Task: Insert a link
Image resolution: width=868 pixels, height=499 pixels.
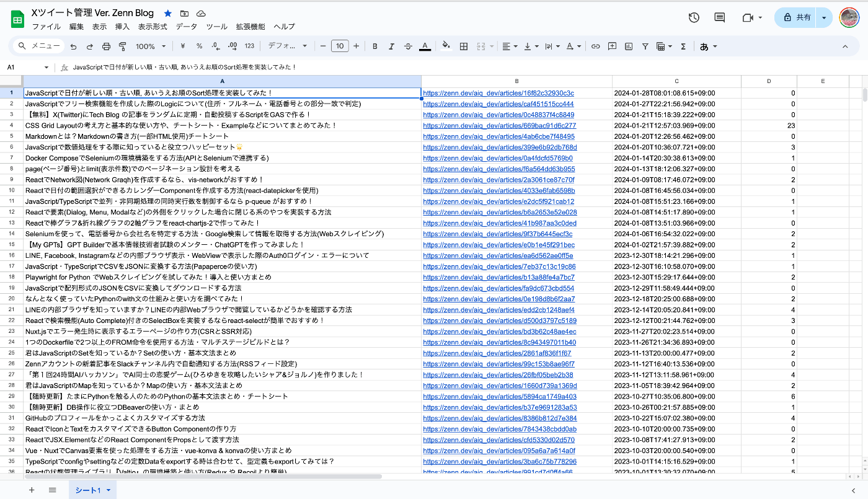Action: click(595, 46)
